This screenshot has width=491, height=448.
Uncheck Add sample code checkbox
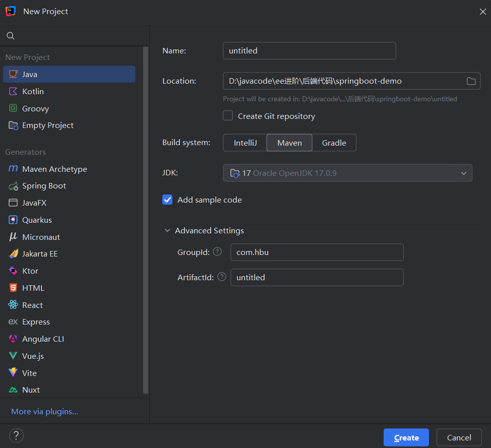[167, 200]
